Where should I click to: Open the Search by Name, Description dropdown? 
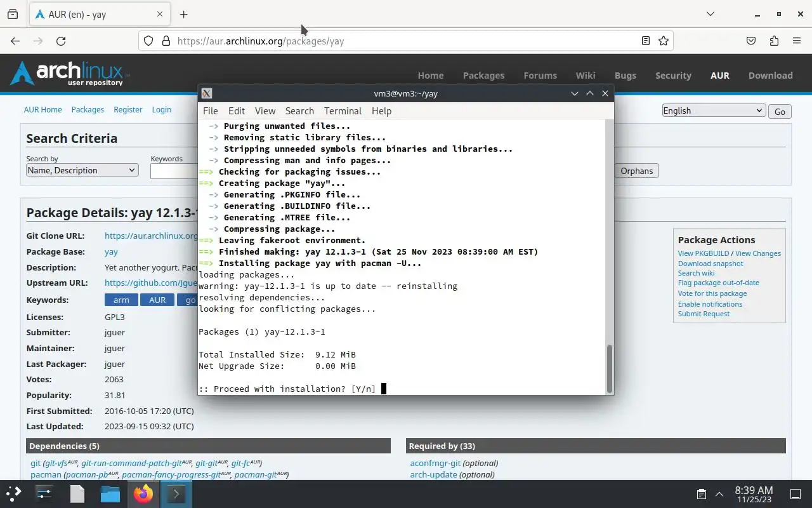[x=82, y=170]
